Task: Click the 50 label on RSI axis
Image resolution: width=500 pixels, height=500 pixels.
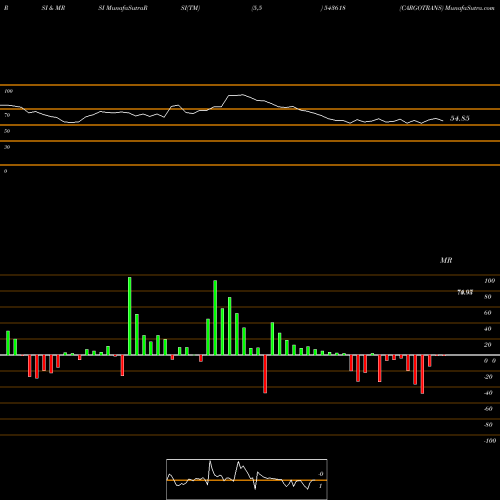Action: [7, 131]
